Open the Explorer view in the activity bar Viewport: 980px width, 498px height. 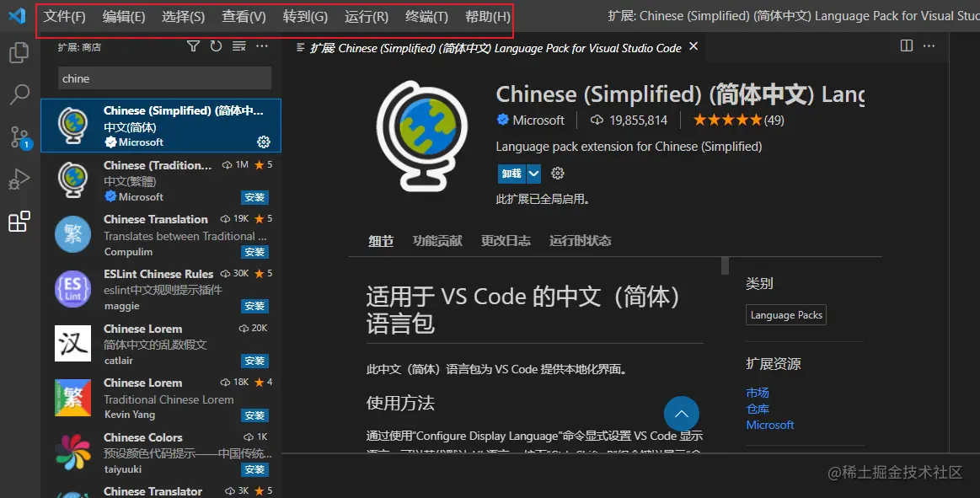19,52
